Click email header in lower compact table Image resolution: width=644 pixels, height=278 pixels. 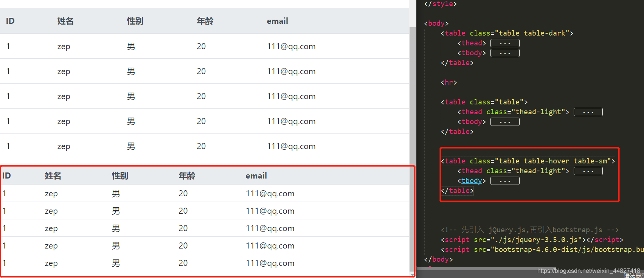pyautogui.click(x=256, y=176)
